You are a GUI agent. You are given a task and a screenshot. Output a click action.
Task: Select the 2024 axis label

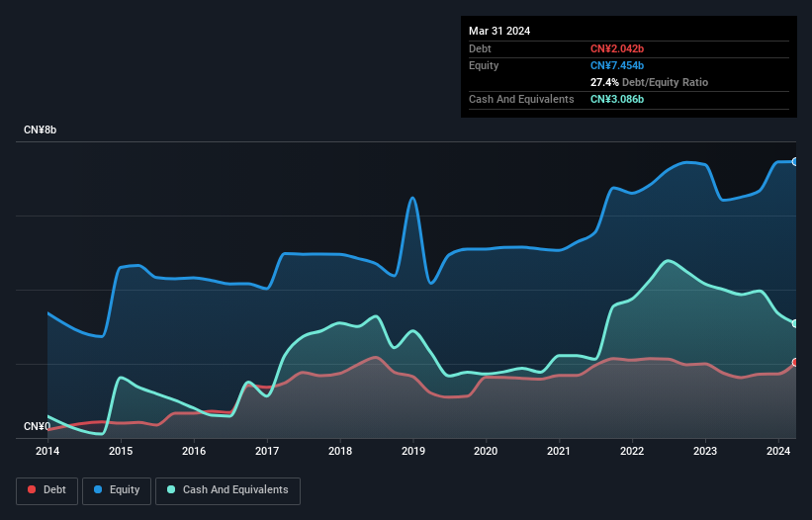(x=777, y=451)
